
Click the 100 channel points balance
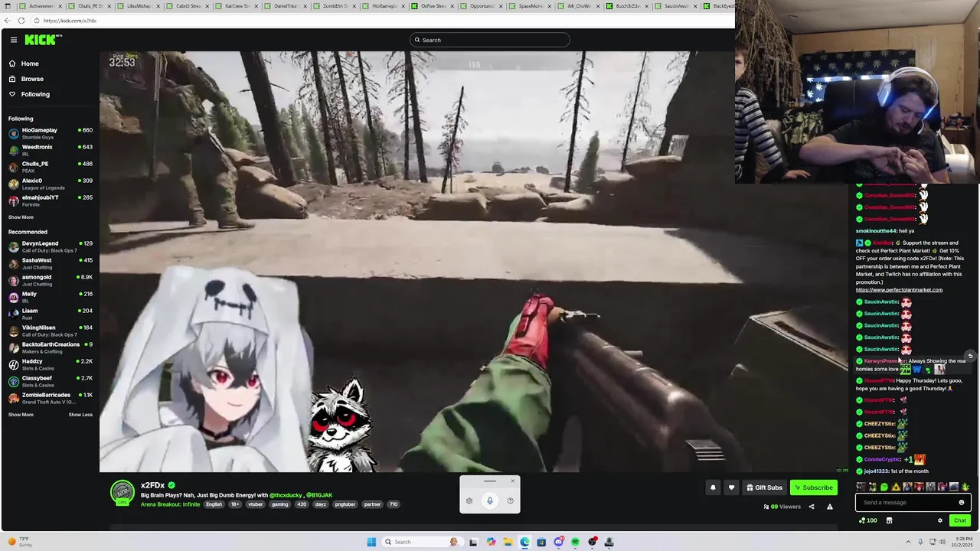[x=868, y=520]
